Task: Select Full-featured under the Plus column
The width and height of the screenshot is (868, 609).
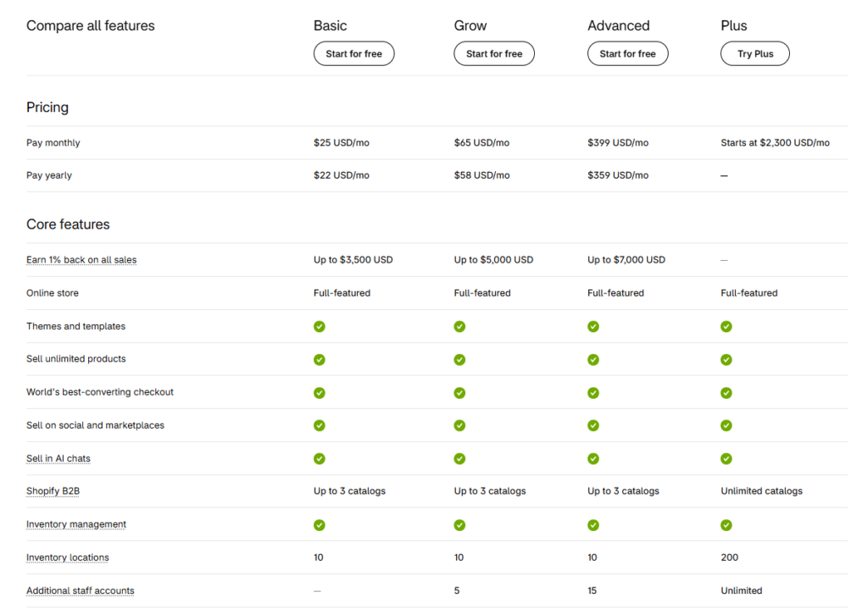Action: [749, 293]
